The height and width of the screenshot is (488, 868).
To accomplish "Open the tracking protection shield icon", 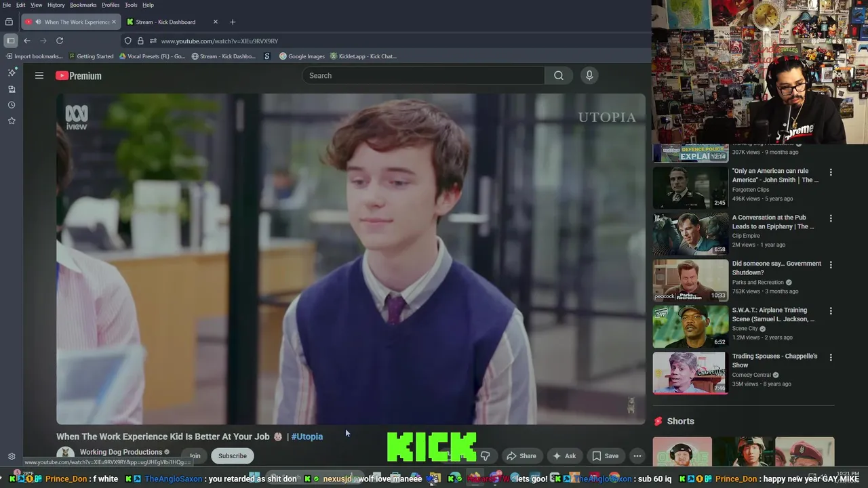I will click(127, 41).
